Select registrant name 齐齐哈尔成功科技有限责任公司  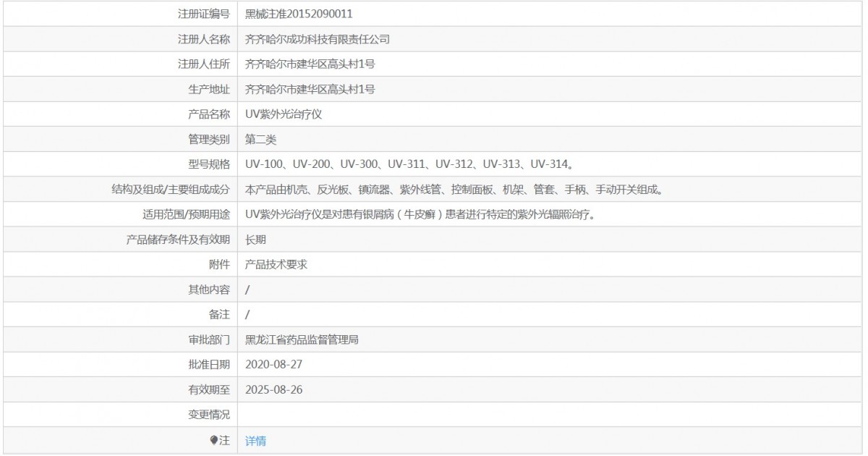[318, 39]
